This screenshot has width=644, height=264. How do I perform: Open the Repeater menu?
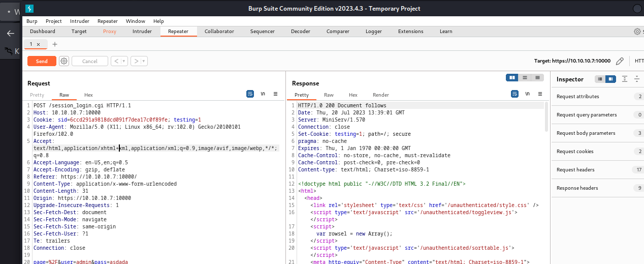click(x=107, y=21)
